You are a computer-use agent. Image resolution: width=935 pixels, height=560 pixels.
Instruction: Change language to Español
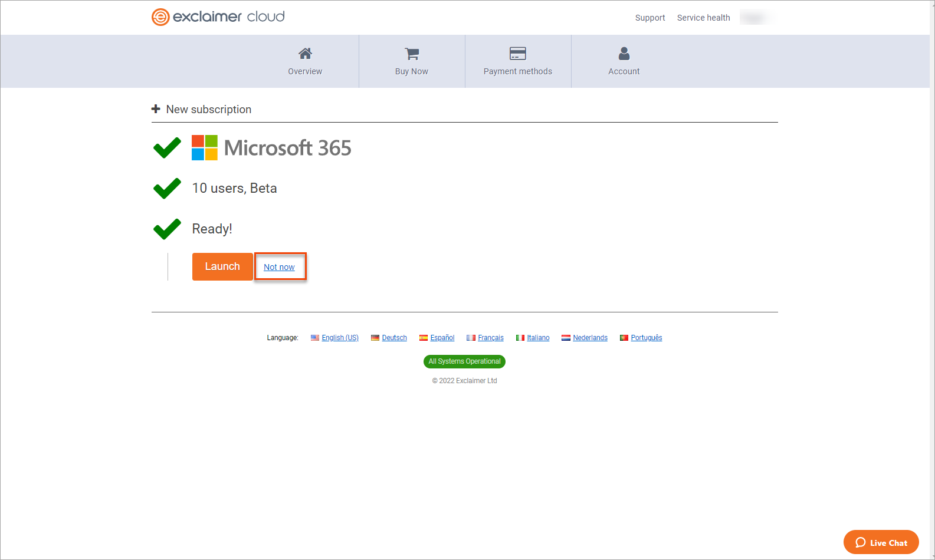[442, 338]
